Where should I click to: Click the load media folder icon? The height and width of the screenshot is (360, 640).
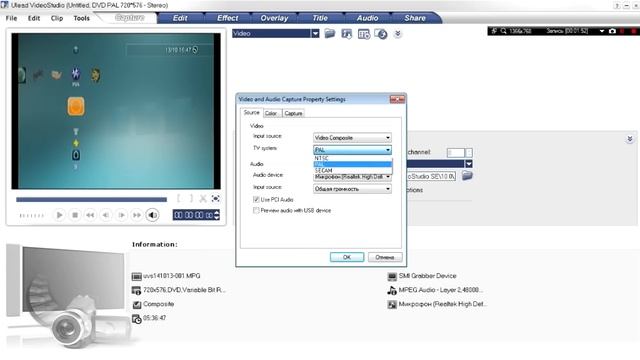330,33
